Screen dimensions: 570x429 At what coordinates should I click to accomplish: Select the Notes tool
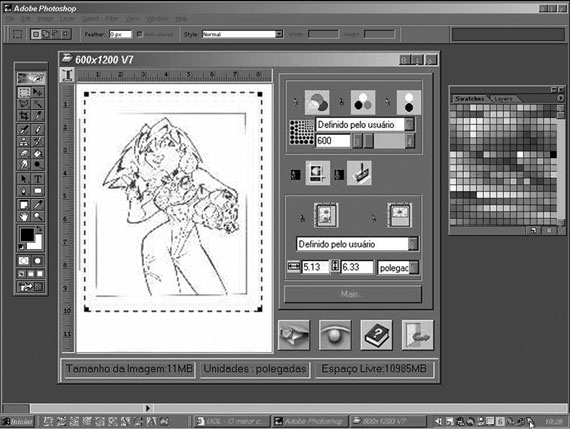[24, 205]
